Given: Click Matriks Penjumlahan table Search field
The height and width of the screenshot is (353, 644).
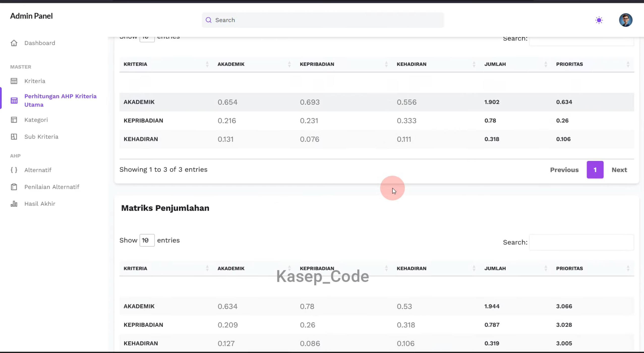Looking at the screenshot, I should (x=581, y=242).
